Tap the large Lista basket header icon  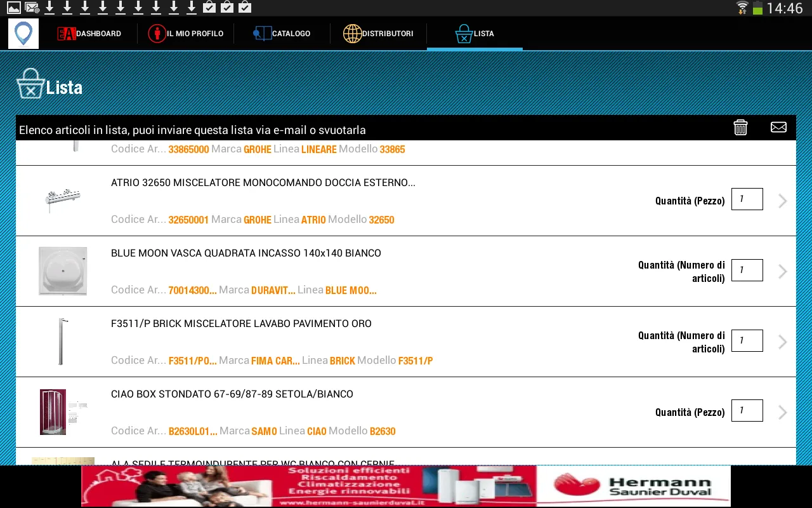coord(30,84)
